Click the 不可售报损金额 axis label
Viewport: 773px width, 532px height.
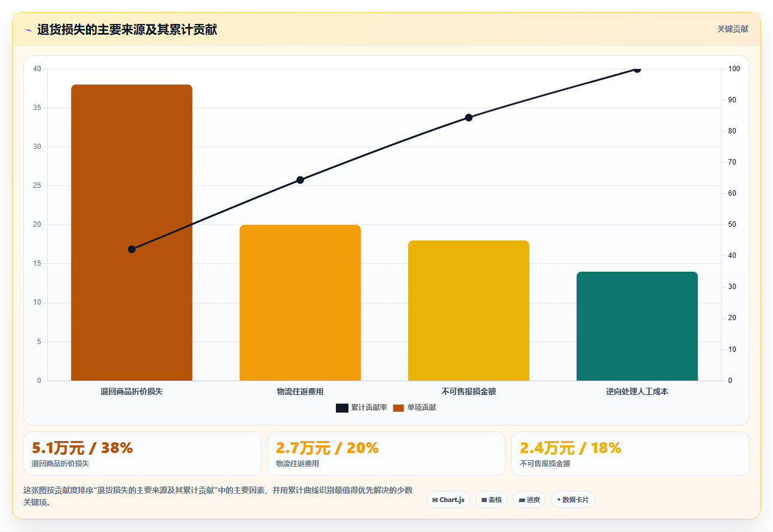click(469, 391)
